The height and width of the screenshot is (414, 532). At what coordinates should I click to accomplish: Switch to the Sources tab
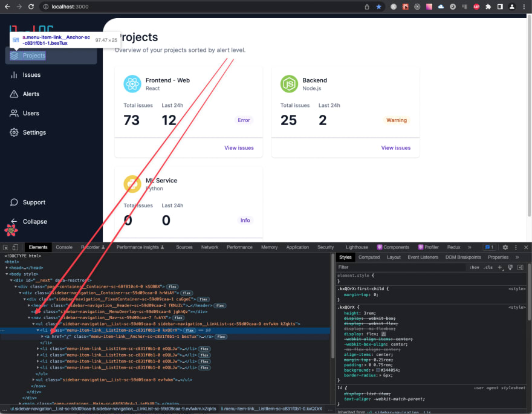pos(184,248)
